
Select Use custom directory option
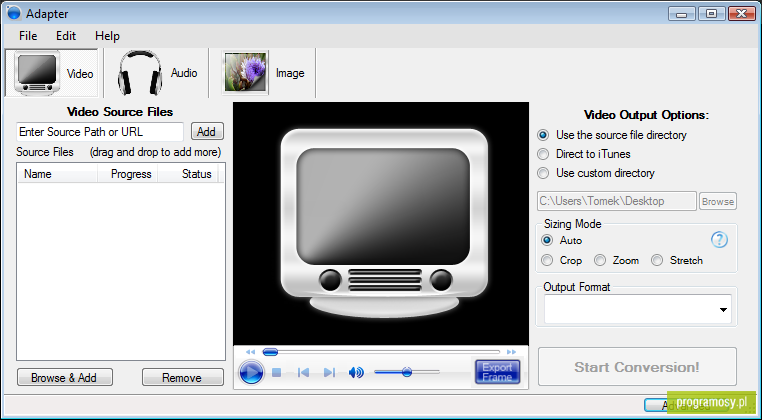(x=596, y=173)
